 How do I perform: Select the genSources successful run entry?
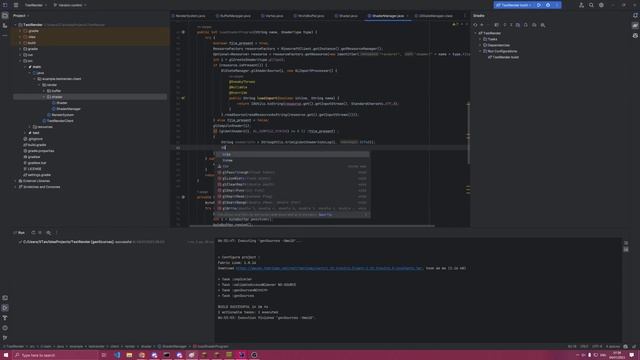pos(91,242)
